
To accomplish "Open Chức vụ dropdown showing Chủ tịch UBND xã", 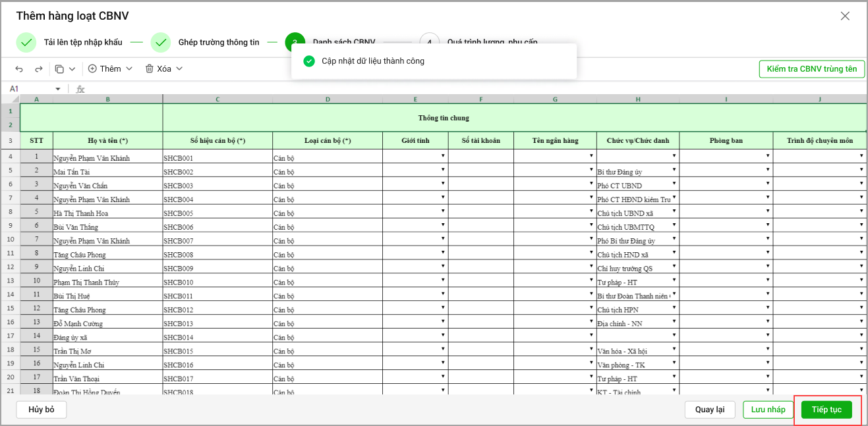I will [674, 211].
